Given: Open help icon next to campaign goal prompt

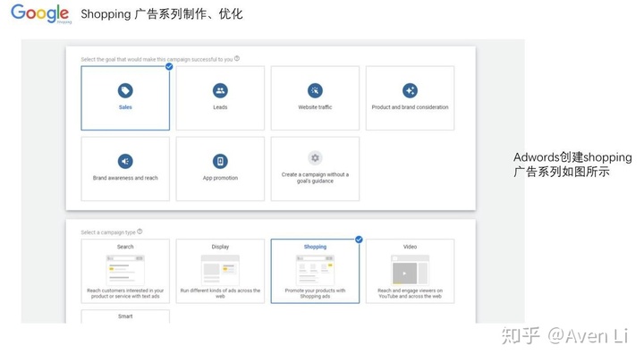Looking at the screenshot, I should click(x=237, y=59).
